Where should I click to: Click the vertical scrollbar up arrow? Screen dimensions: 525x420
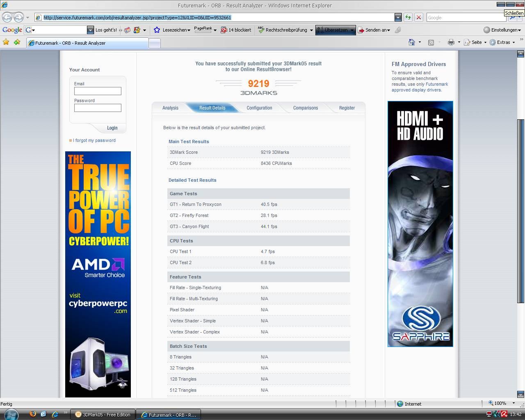[520, 54]
